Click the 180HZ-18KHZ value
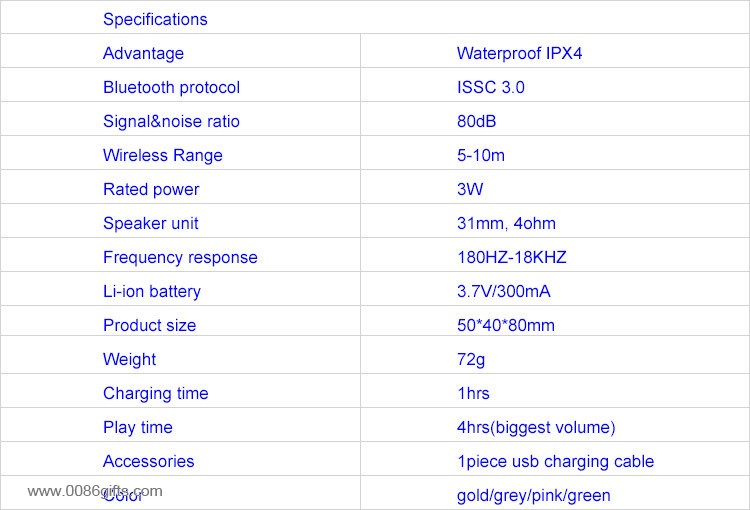 click(x=511, y=257)
